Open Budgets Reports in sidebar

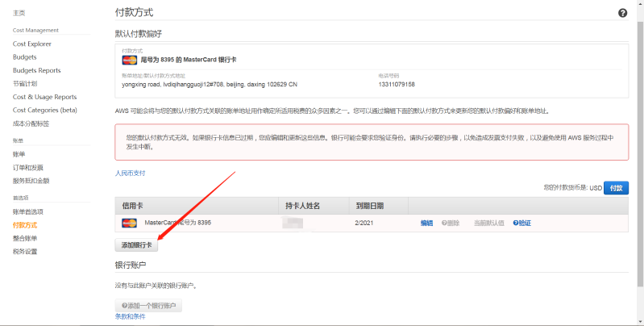pyautogui.click(x=36, y=70)
